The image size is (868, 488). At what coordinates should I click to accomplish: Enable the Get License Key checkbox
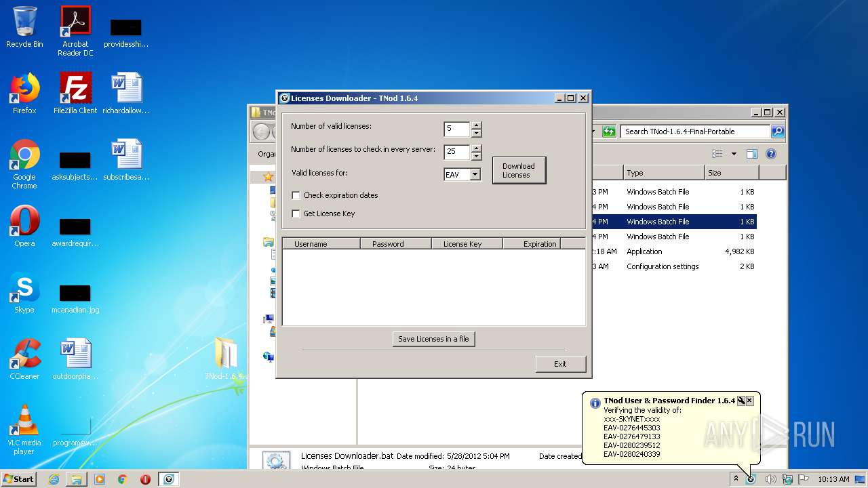(296, 213)
